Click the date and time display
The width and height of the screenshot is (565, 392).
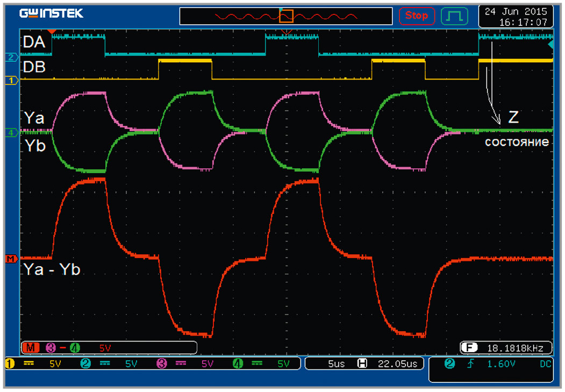click(516, 17)
